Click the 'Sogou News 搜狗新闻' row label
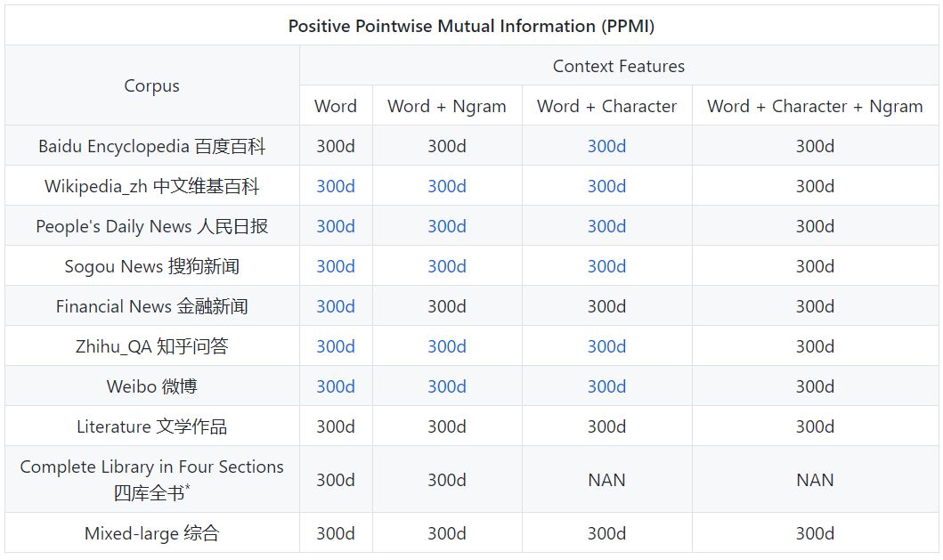This screenshot has height=560, width=943. coord(151,266)
